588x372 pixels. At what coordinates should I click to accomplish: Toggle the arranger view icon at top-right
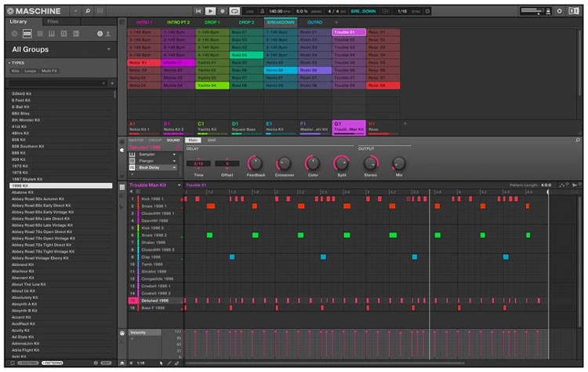pyautogui.click(x=574, y=11)
